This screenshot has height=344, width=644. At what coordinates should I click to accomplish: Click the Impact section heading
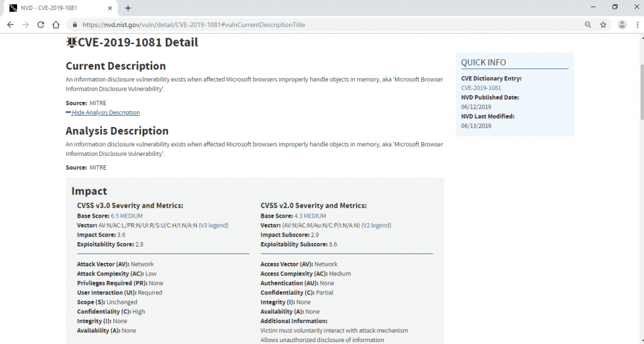(x=89, y=191)
